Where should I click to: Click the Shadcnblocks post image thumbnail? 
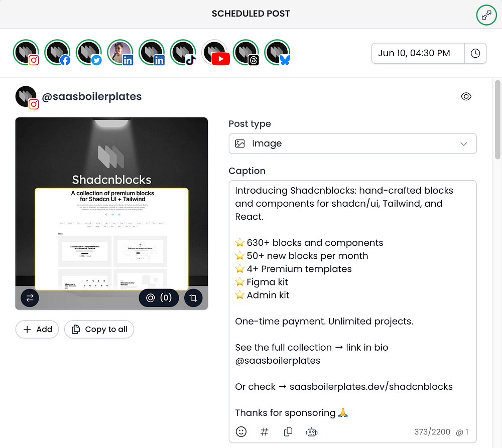[111, 213]
